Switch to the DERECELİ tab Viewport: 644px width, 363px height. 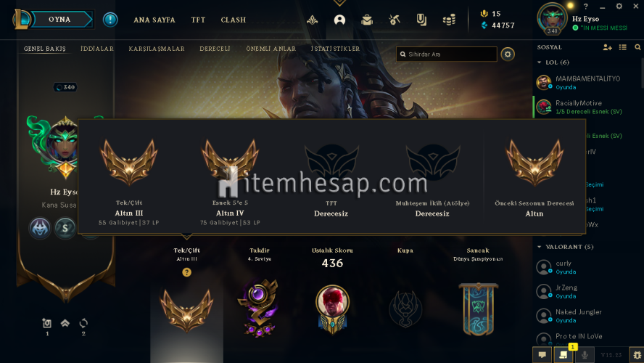pyautogui.click(x=215, y=49)
